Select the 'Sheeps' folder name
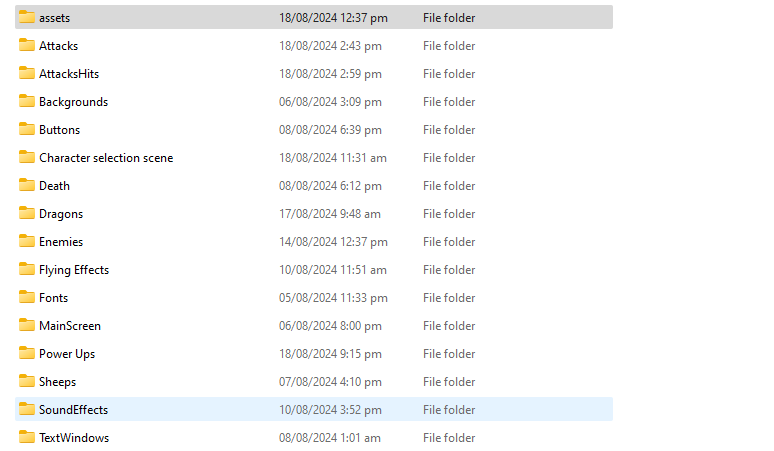The image size is (774, 451). pyautogui.click(x=58, y=382)
